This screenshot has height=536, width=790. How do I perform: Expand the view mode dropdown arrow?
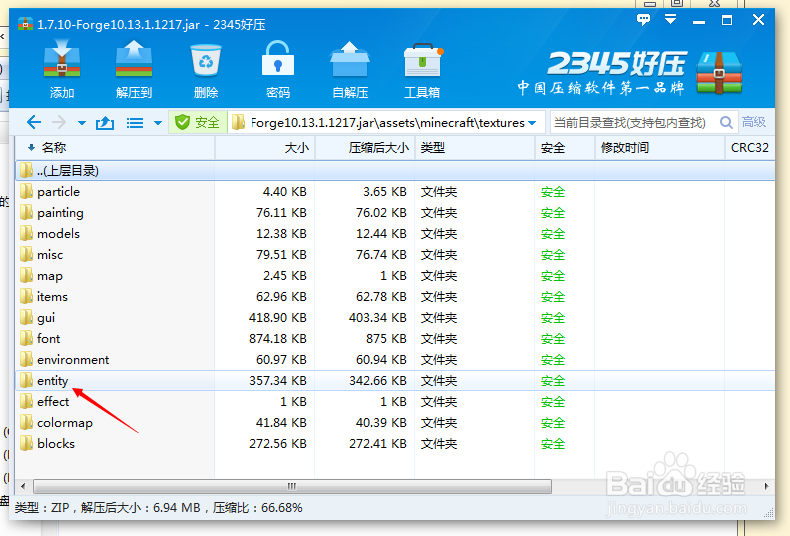click(x=158, y=123)
